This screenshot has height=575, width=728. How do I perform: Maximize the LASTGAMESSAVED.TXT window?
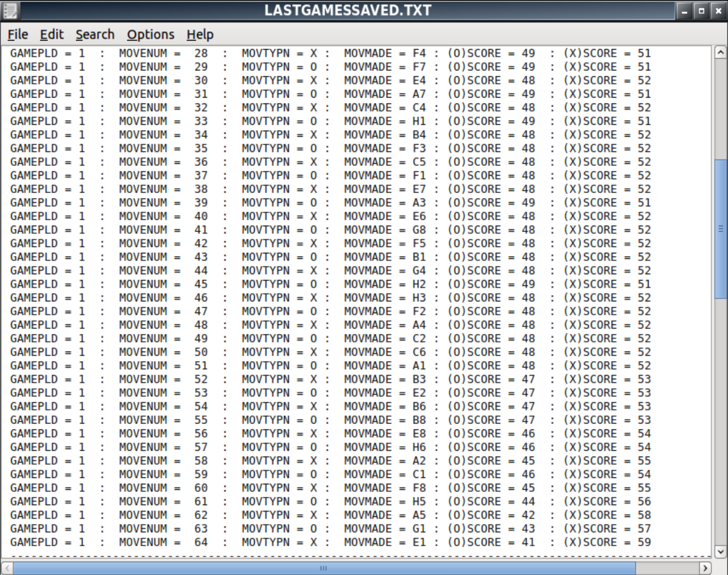point(701,11)
